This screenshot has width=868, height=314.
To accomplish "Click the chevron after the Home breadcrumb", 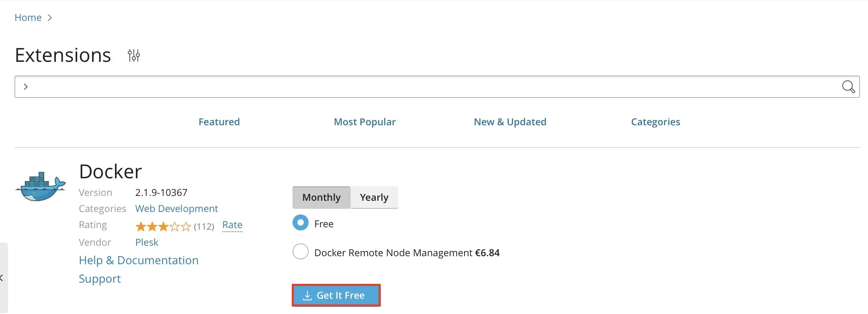I will pos(51,17).
